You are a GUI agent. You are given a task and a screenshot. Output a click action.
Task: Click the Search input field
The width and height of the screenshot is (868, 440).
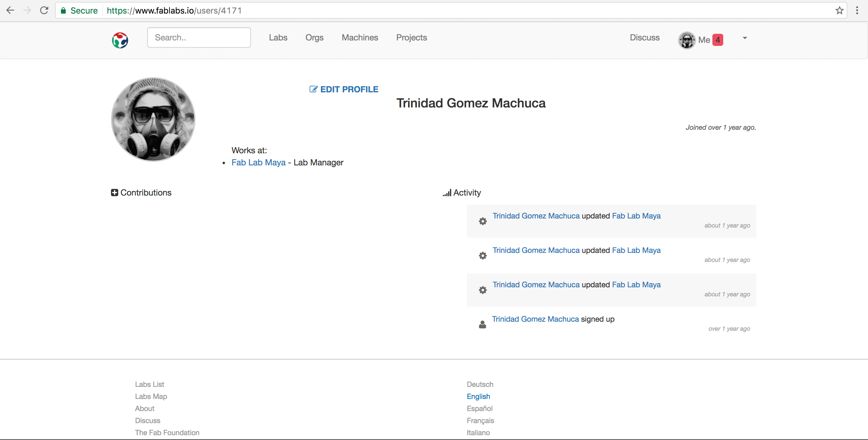coord(199,37)
